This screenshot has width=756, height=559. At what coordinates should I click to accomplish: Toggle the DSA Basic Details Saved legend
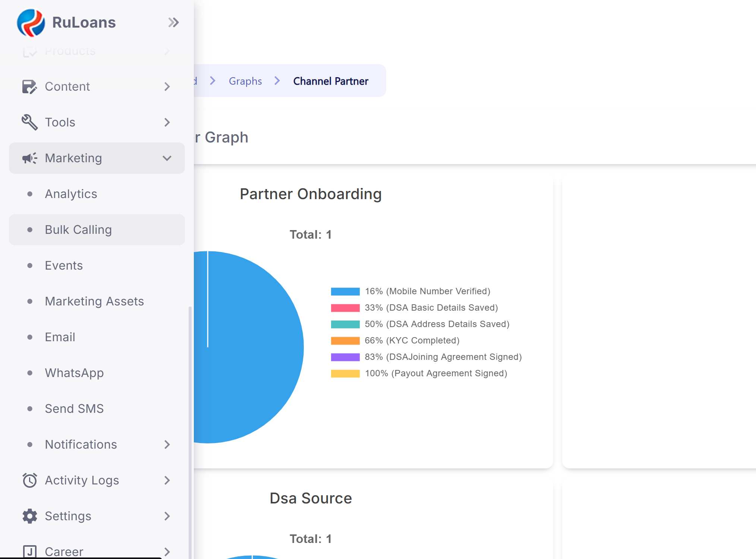click(x=431, y=308)
